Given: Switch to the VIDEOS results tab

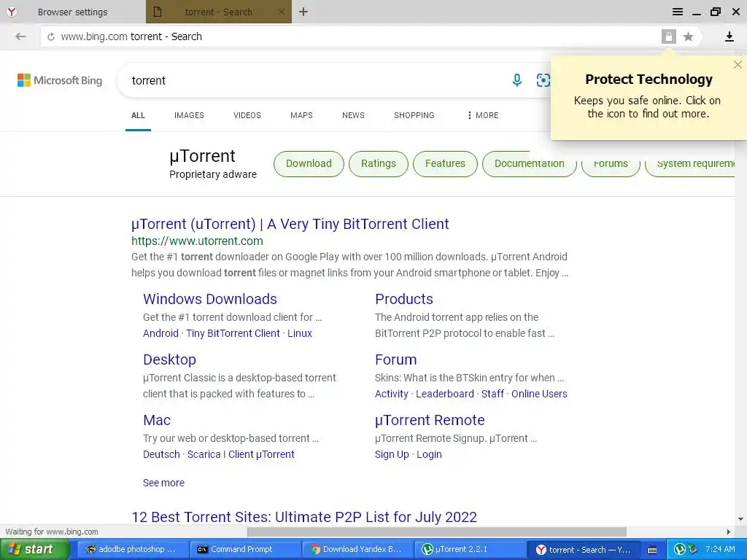Looking at the screenshot, I should click(x=247, y=115).
